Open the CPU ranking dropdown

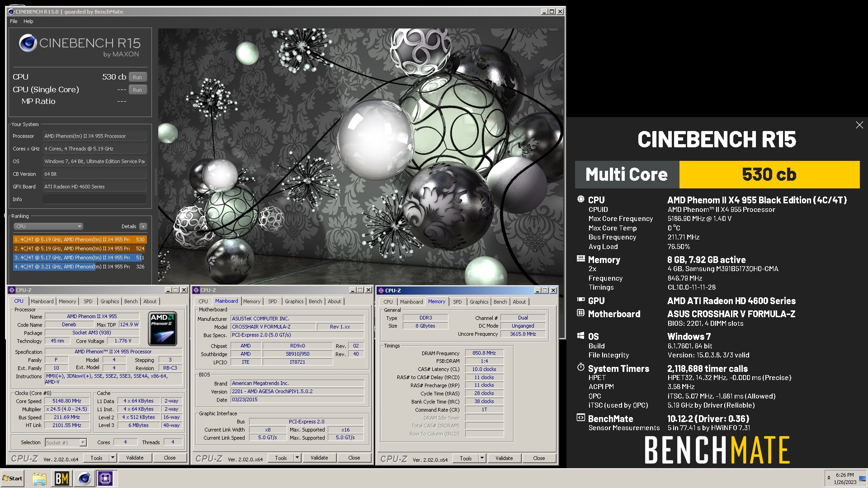(x=48, y=226)
